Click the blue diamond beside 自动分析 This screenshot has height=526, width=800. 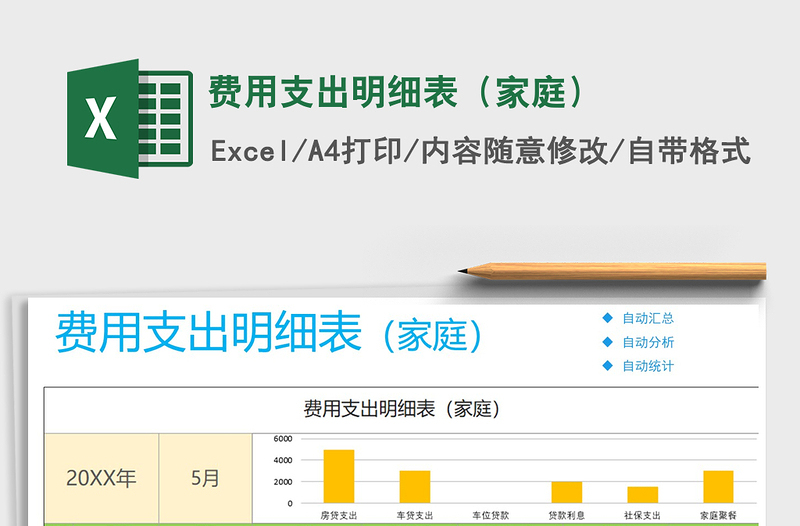click(x=607, y=342)
